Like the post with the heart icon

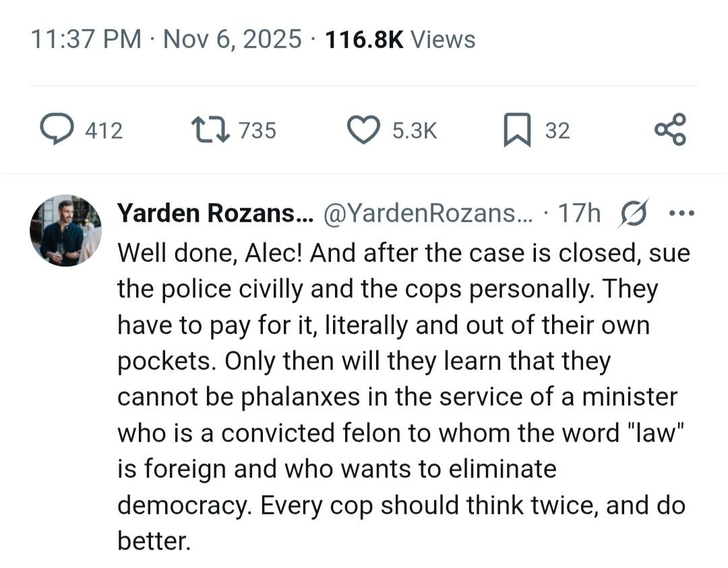point(363,130)
